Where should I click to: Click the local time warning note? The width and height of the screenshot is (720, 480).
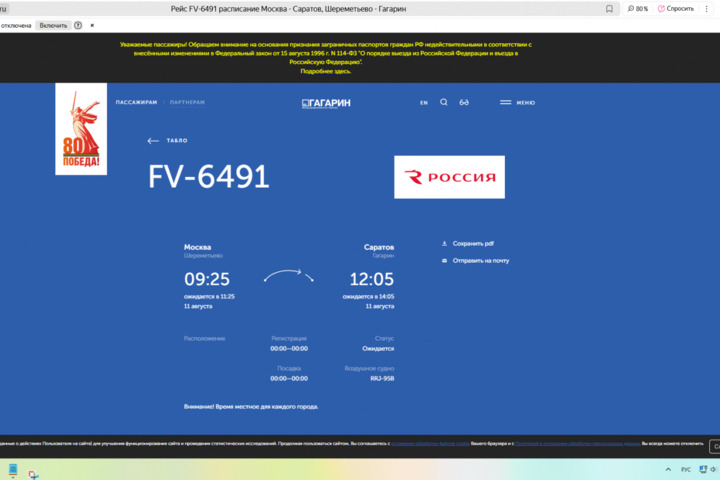pos(251,407)
